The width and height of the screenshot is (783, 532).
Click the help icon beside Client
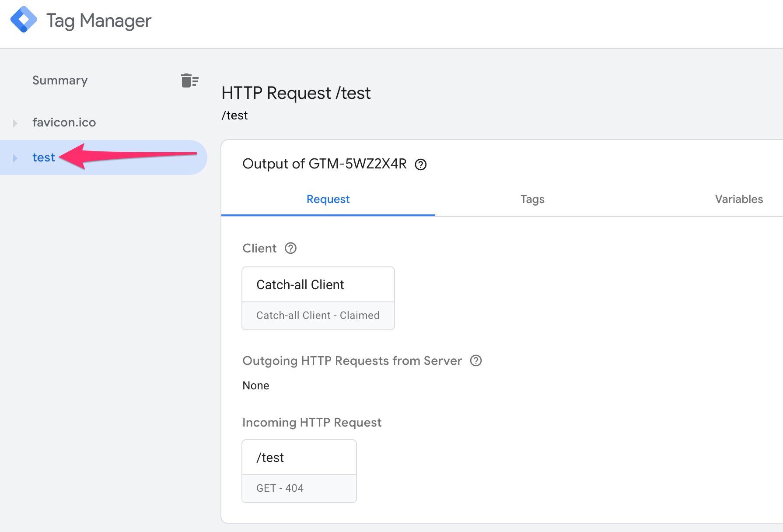pyautogui.click(x=290, y=248)
